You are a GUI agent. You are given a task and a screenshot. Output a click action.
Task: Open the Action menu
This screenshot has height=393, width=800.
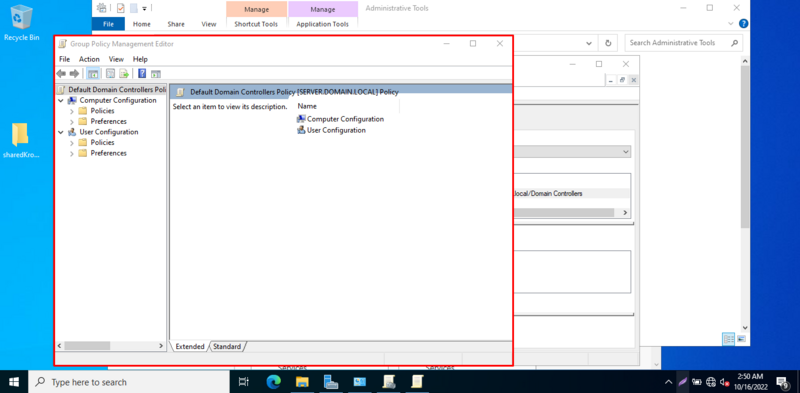(x=89, y=59)
